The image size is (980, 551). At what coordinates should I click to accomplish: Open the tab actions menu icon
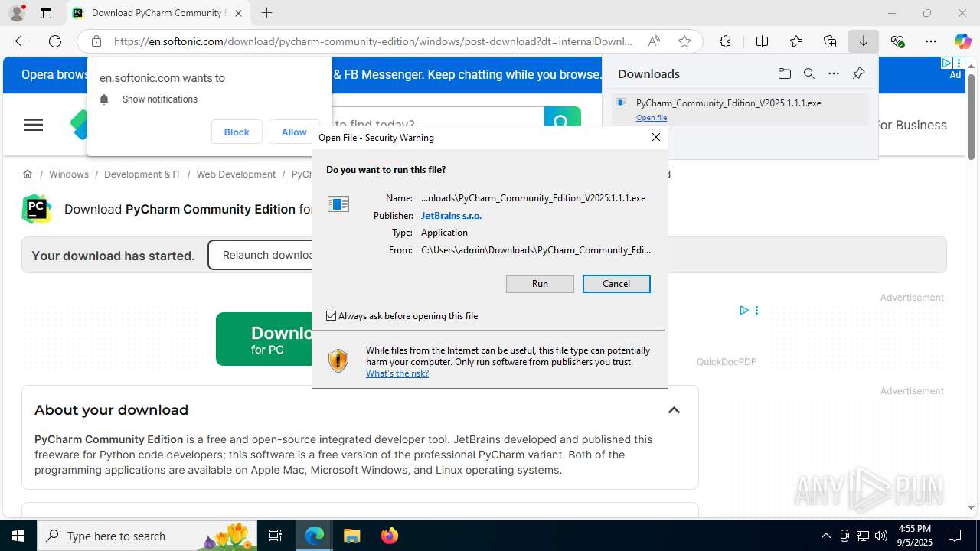46,13
